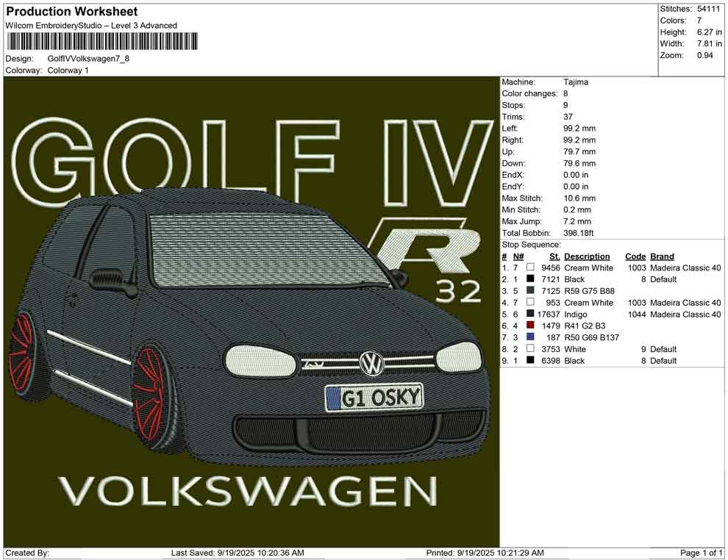This screenshot has width=728, height=560.
Task: Click the red R41 G2 B3 swatch
Action: (530, 326)
